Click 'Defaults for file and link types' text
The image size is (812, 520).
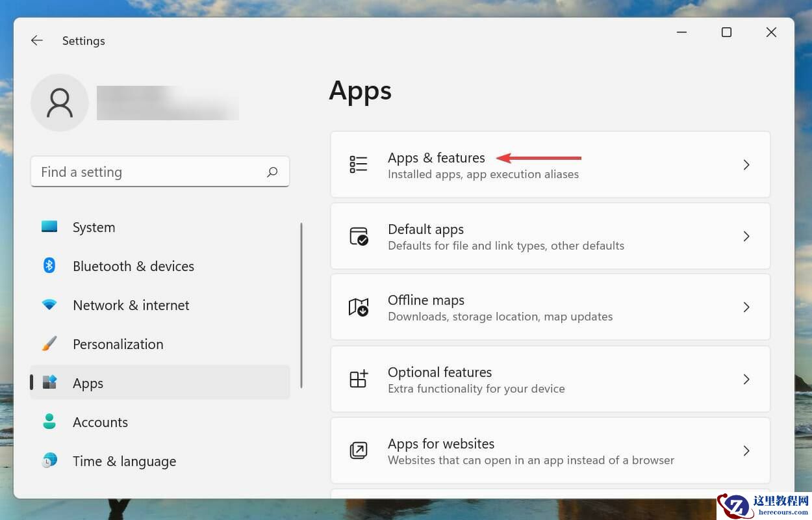pyautogui.click(x=467, y=246)
